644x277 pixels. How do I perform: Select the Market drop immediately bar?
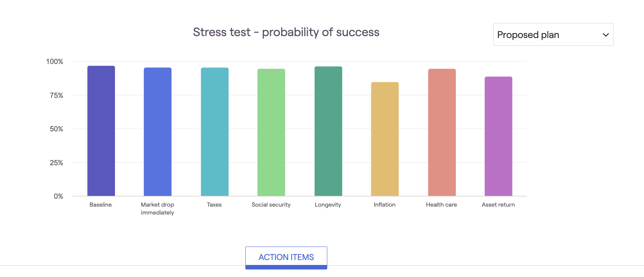pyautogui.click(x=158, y=132)
